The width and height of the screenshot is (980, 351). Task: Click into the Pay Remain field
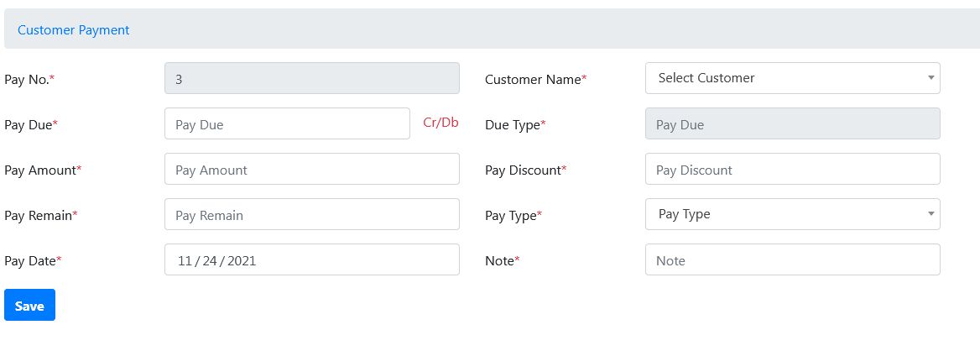(x=311, y=215)
